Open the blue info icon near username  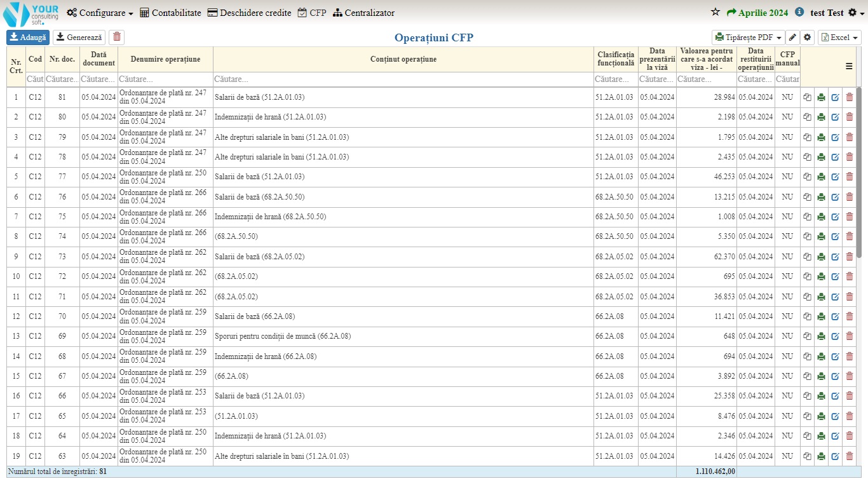799,13
